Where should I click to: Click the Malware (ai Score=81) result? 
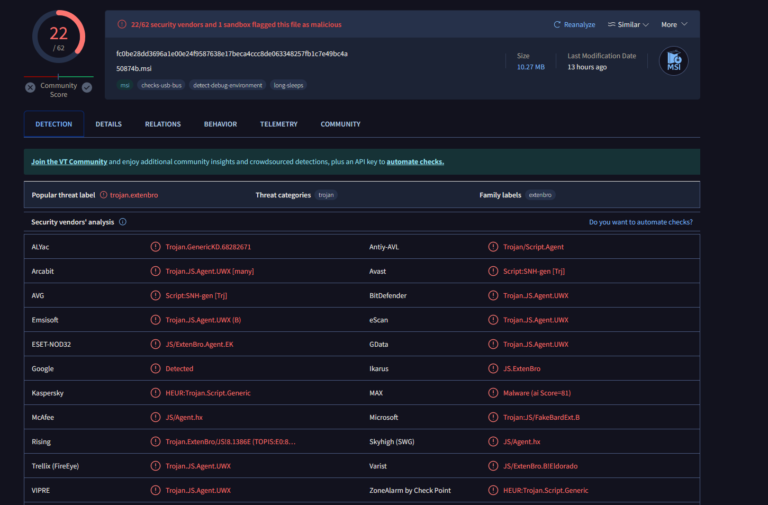pos(537,393)
